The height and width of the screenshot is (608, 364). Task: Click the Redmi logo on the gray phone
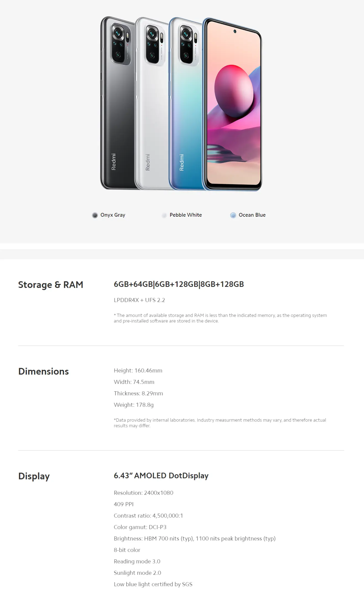114,162
